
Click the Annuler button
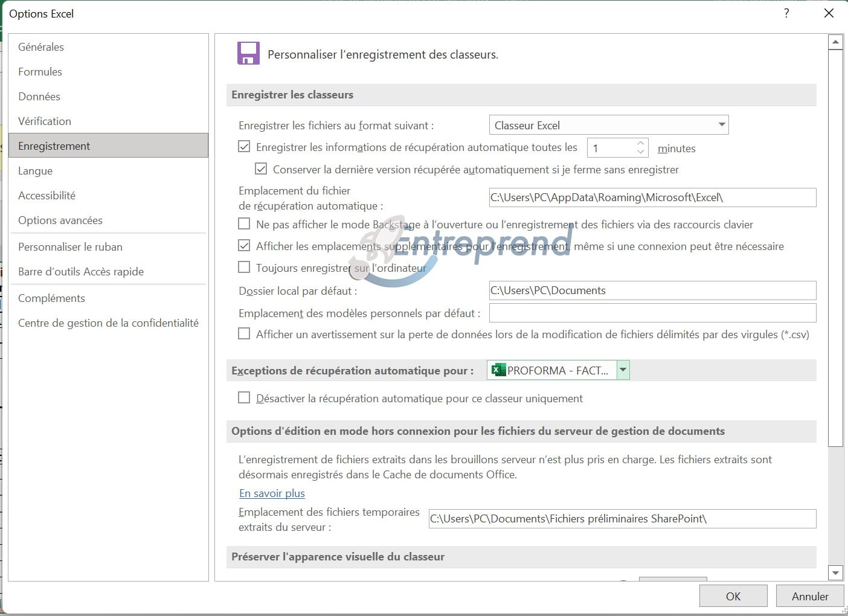pyautogui.click(x=809, y=596)
